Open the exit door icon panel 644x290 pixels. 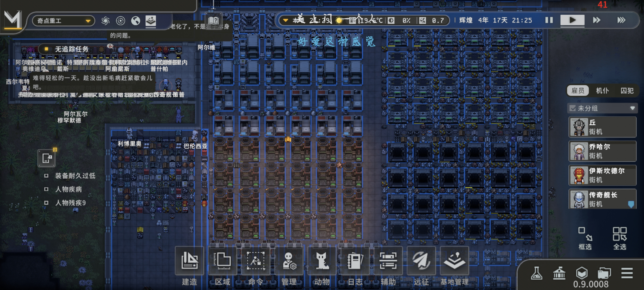point(46,158)
